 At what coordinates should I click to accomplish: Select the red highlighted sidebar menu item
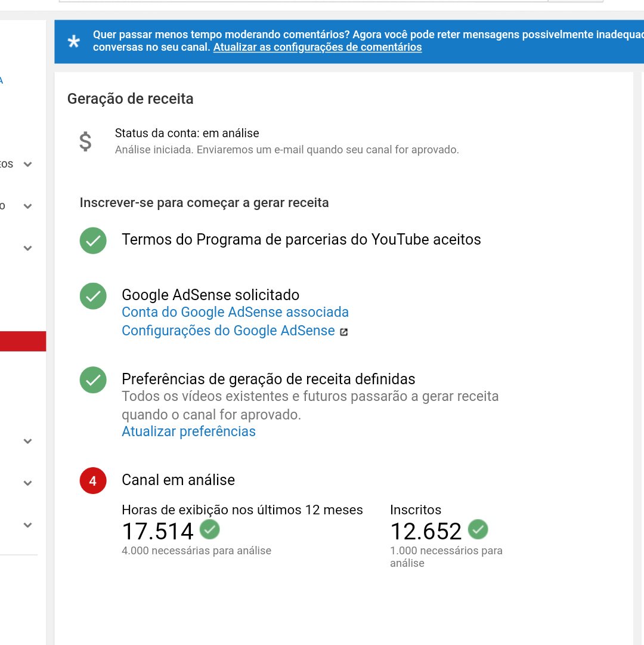coord(23,341)
